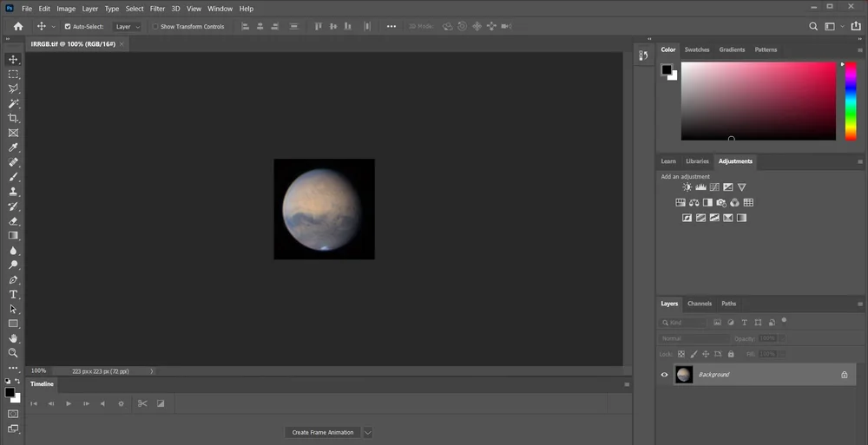Viewport: 868px width, 445px height.
Task: Select the Background layer thumbnail
Action: tap(684, 375)
